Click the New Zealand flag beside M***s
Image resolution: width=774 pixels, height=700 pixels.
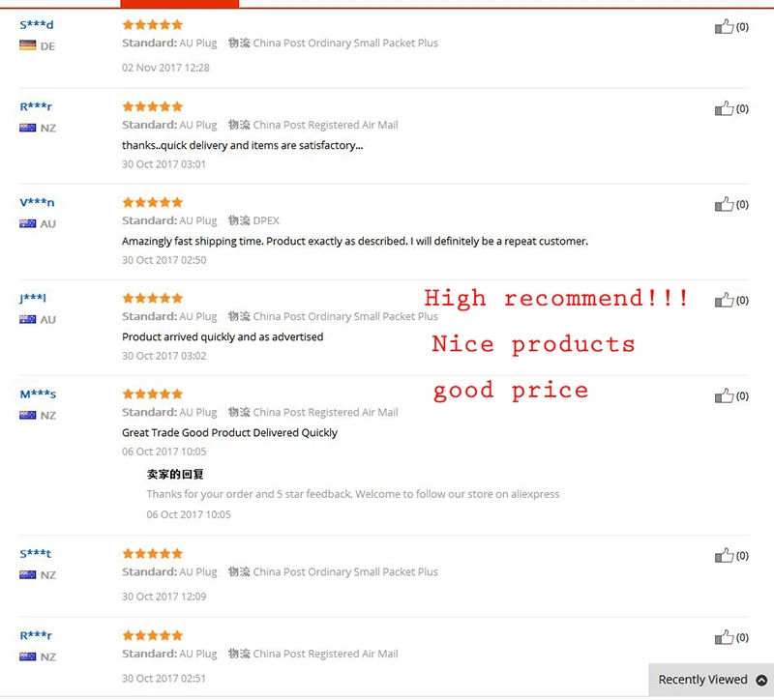[28, 415]
